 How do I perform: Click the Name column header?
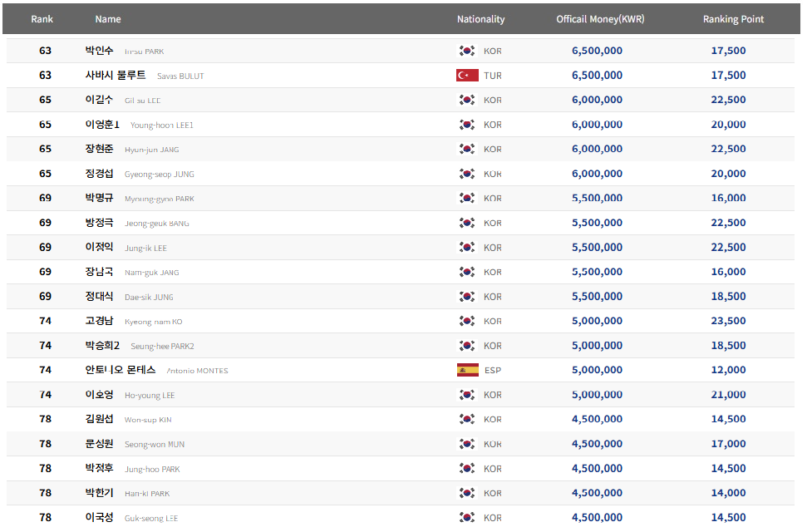pos(108,19)
